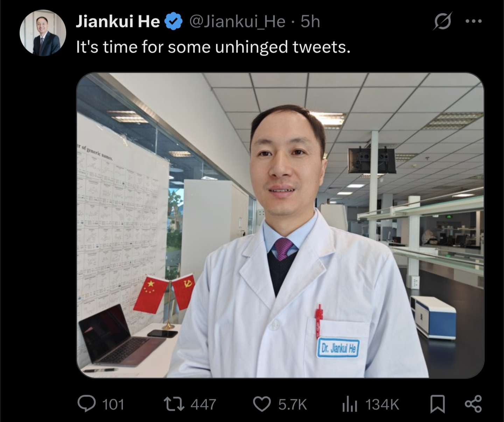The width and height of the screenshot is (504, 422).
Task: Open the @Jiankui_He handle link
Action: pyautogui.click(x=237, y=21)
